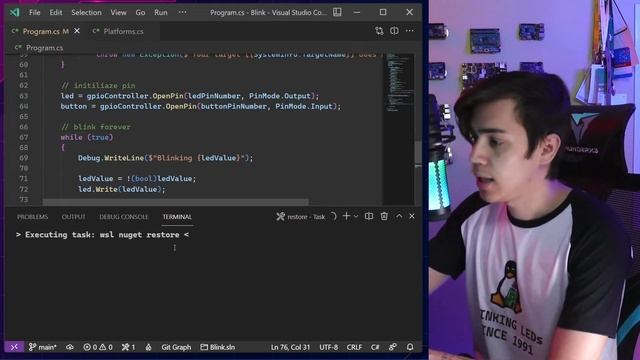Screen dimensions: 640x360
Task: Change the CRLF end of line sequence
Action: pyautogui.click(x=354, y=347)
